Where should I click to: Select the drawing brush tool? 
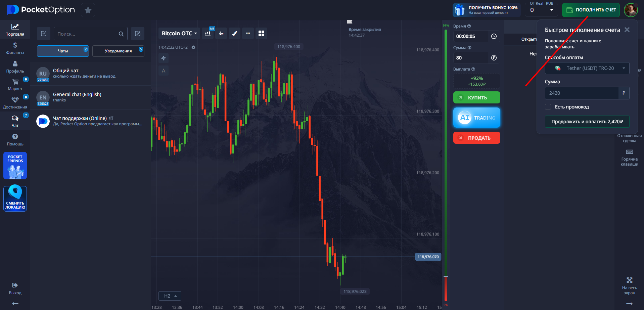(x=235, y=33)
